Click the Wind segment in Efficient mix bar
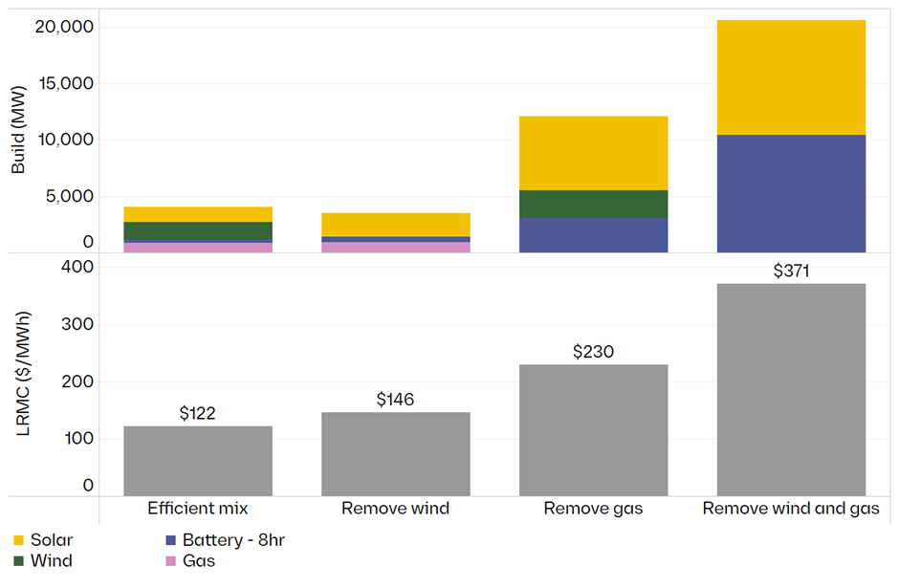The image size is (899, 588). coord(198,230)
